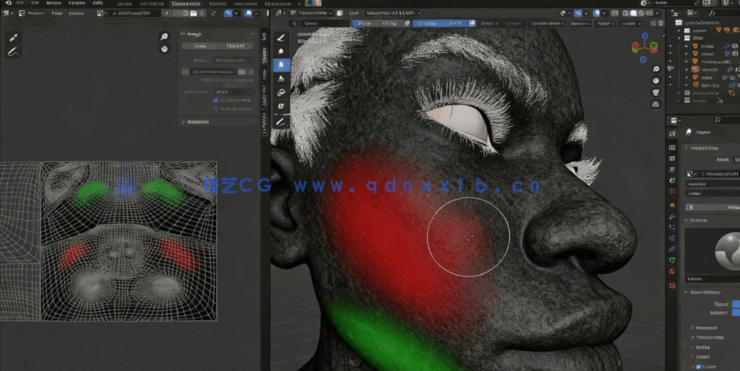Screen dimensions: 740x371
Task: Select the Annotate tool in 3D viewport toolbar
Action: (281, 122)
